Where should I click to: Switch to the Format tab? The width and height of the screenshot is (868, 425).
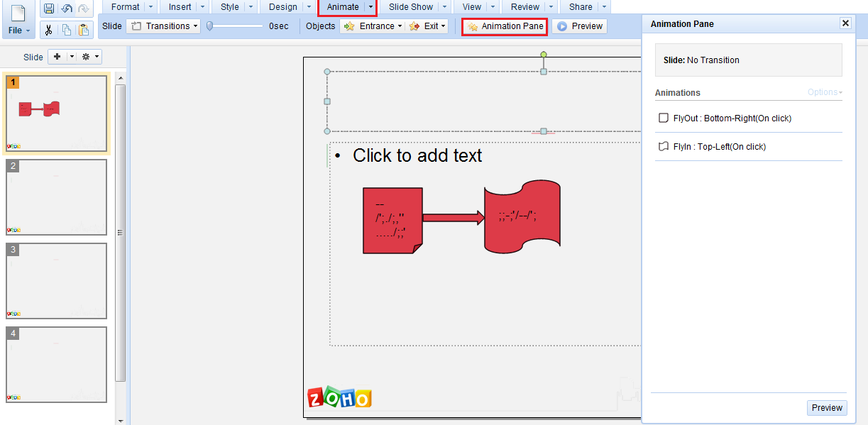click(x=126, y=7)
